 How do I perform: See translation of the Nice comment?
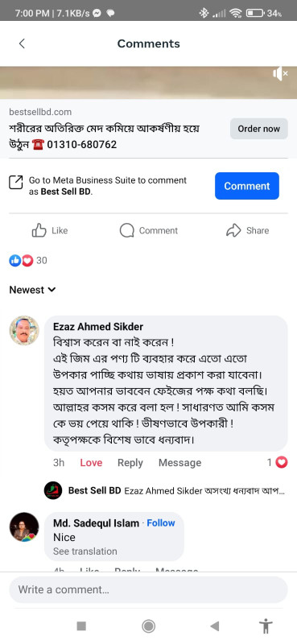click(x=85, y=551)
